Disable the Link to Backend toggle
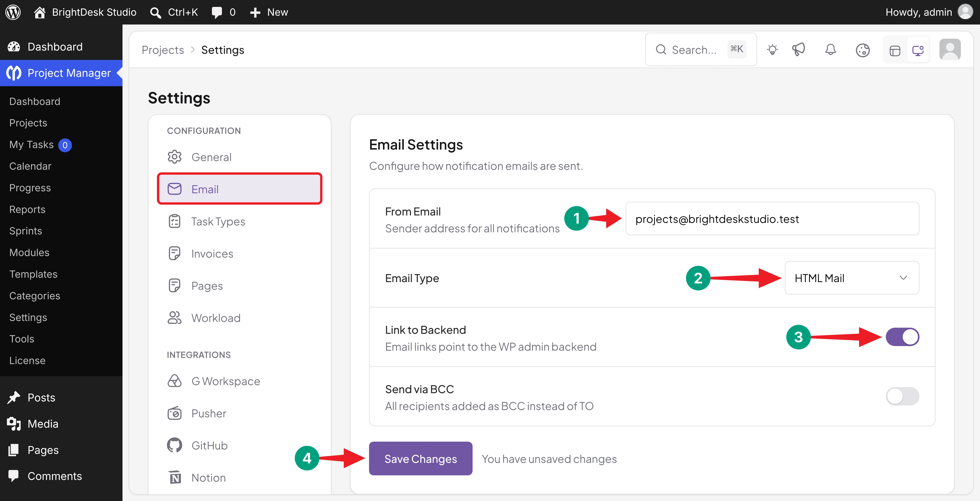The width and height of the screenshot is (980, 501). coord(902,337)
